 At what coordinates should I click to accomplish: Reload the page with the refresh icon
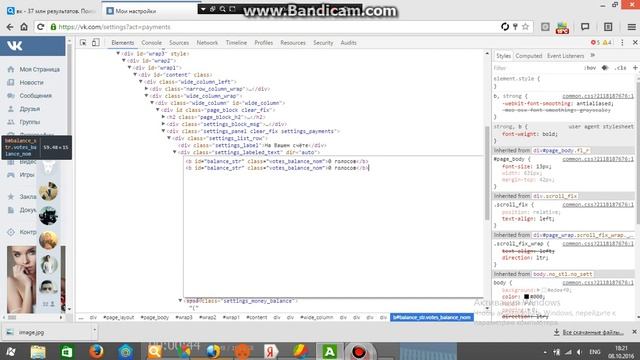[40, 27]
